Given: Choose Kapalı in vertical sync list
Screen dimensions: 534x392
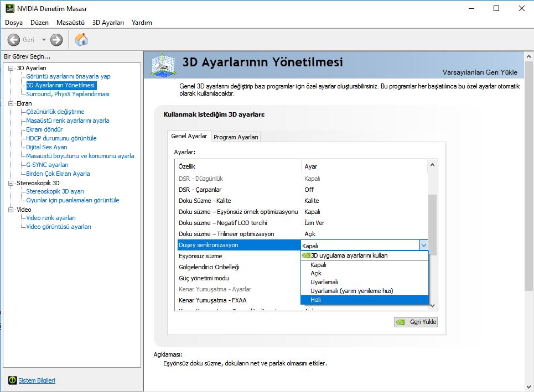Looking at the screenshot, I should (x=365, y=265).
